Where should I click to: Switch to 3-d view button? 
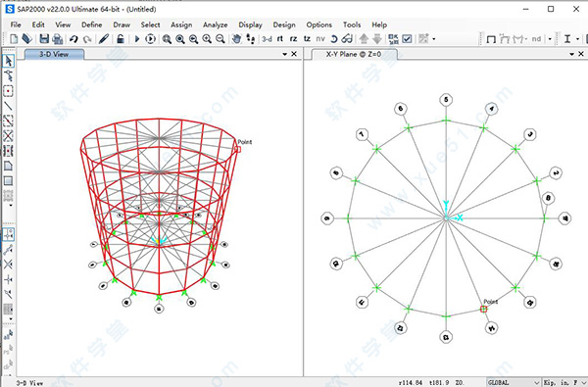click(x=267, y=38)
